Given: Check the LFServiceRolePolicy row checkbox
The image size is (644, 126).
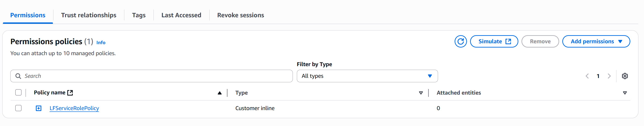Looking at the screenshot, I should pyautogui.click(x=18, y=108).
